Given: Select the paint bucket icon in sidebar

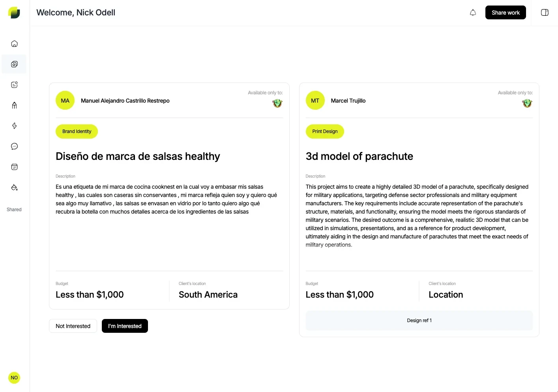Looking at the screenshot, I should point(14,187).
